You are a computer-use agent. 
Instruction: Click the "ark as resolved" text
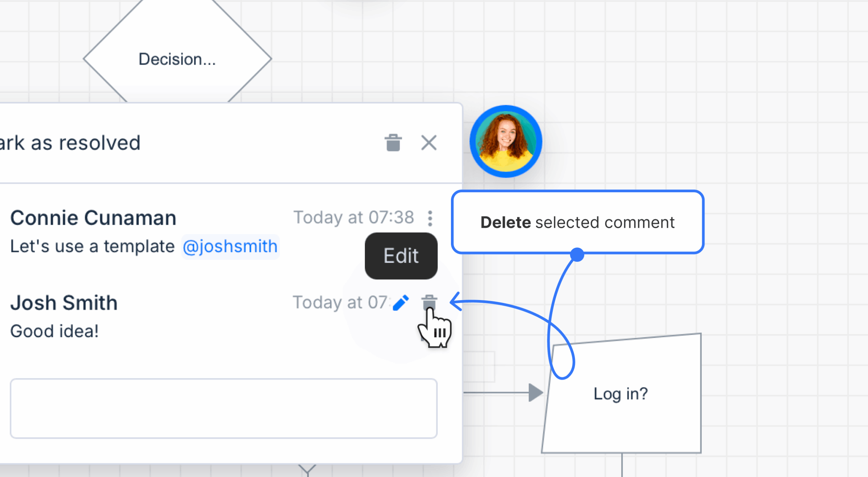click(70, 143)
